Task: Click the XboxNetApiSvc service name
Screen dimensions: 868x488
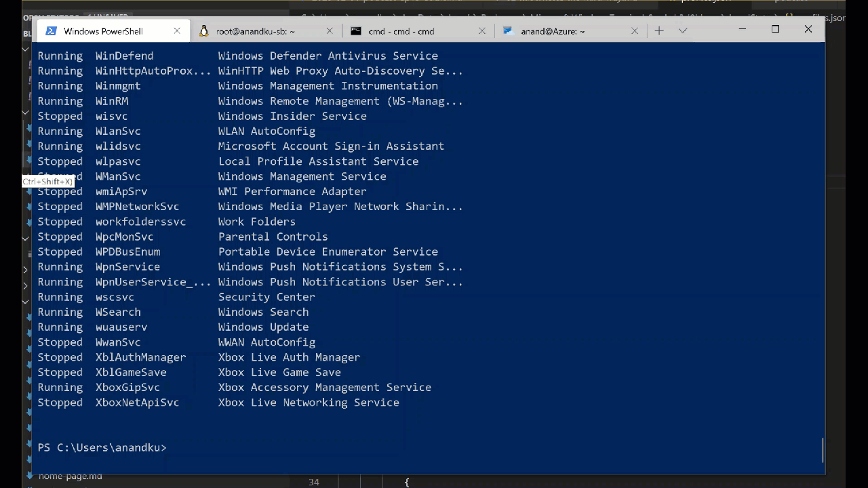Action: point(137,403)
